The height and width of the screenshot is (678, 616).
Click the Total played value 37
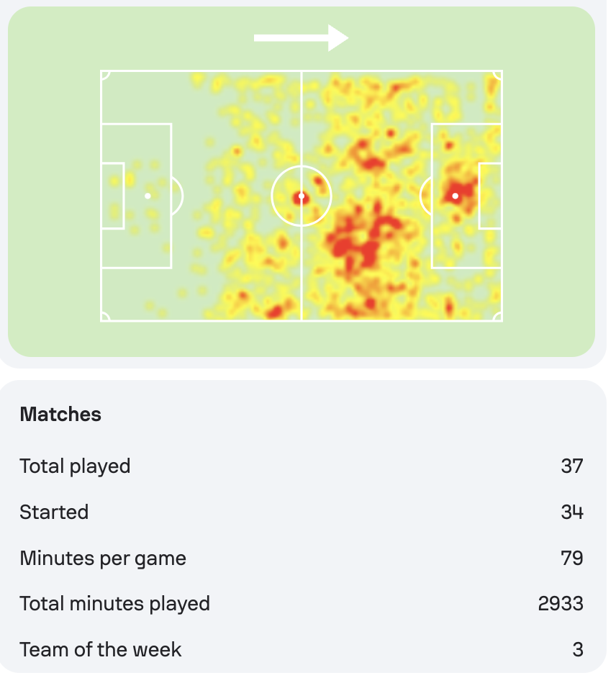tap(572, 466)
